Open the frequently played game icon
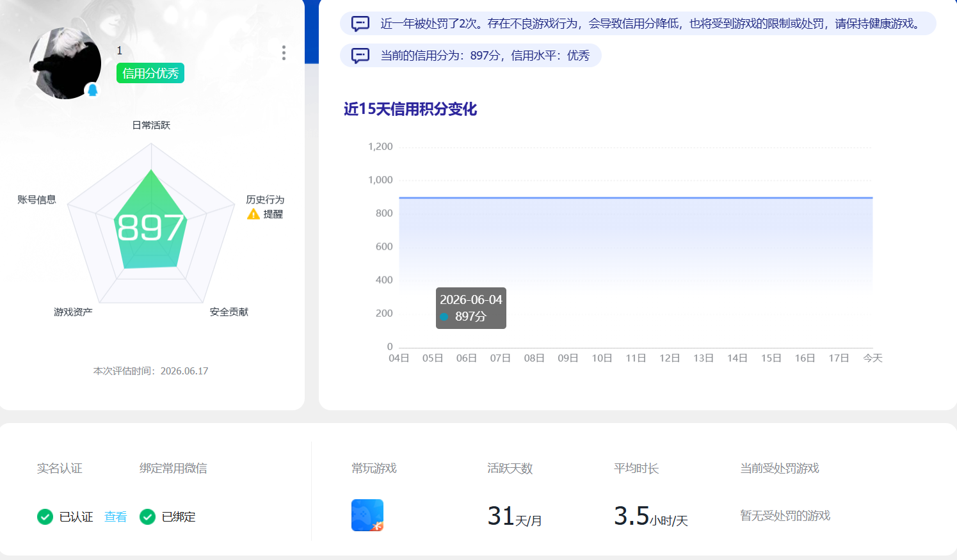This screenshot has height=560, width=957. point(367,515)
